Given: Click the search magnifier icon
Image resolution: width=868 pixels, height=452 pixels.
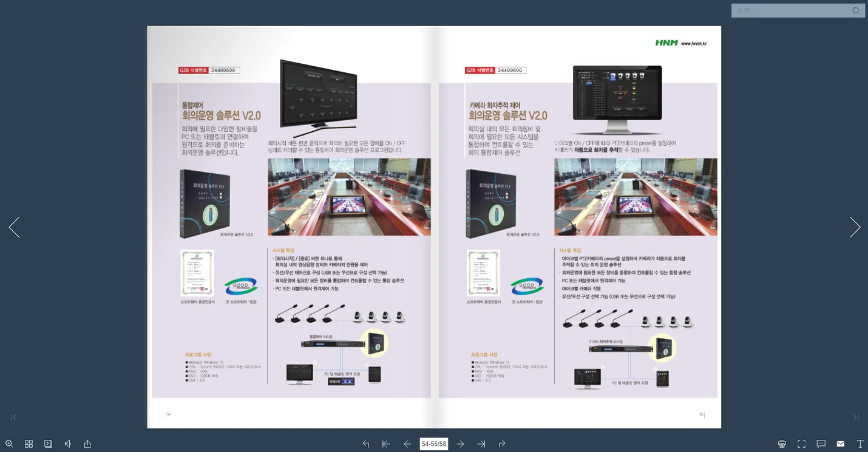Looking at the screenshot, I should [x=856, y=11].
